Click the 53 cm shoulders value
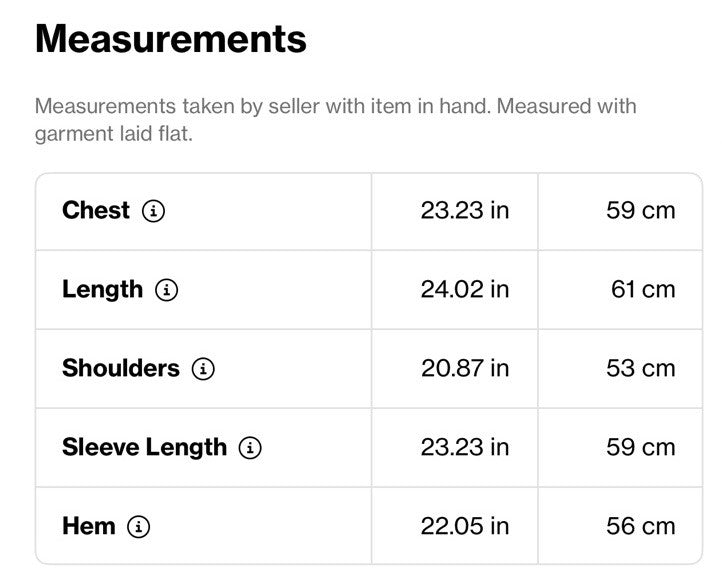 (x=640, y=368)
